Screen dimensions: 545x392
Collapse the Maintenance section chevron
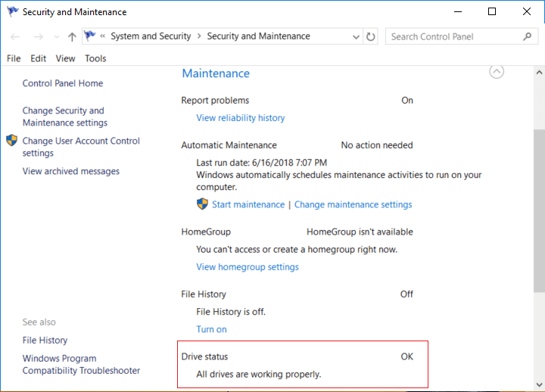click(x=497, y=72)
